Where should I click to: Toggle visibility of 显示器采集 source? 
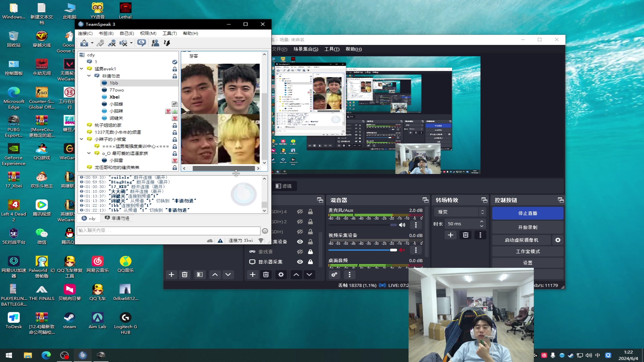(300, 262)
